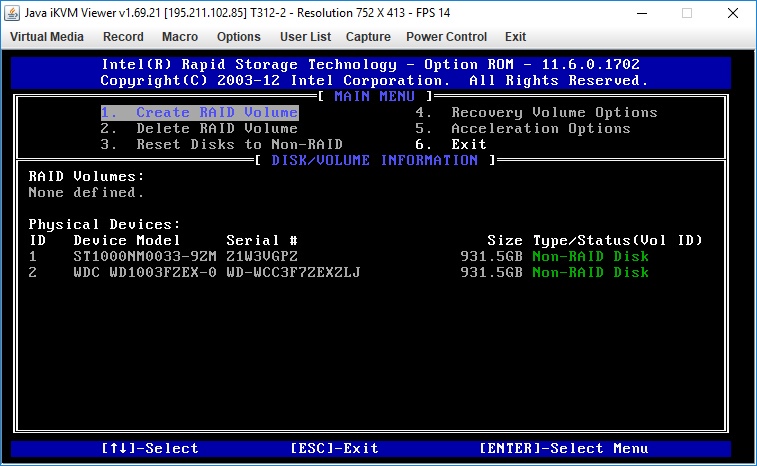The width and height of the screenshot is (757, 466).
Task: Click the Type/Status(Vol ID) column header
Action: (x=617, y=240)
